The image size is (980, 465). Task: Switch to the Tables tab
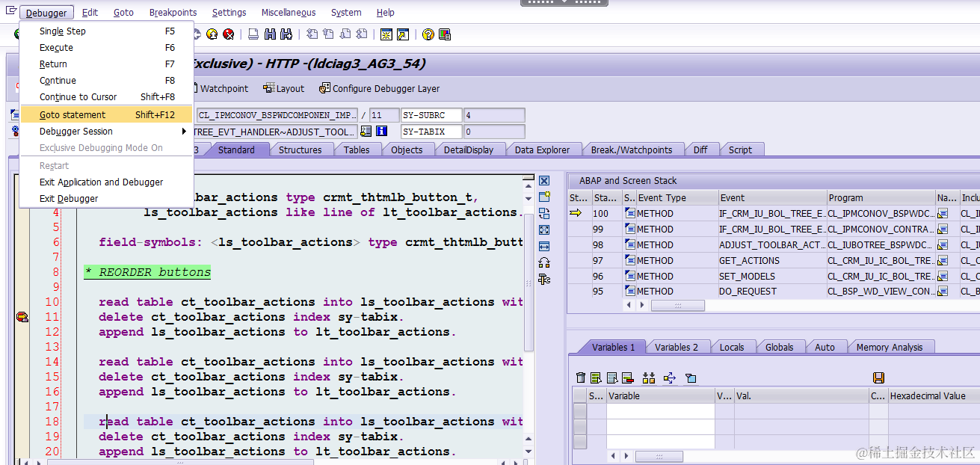[x=357, y=150]
